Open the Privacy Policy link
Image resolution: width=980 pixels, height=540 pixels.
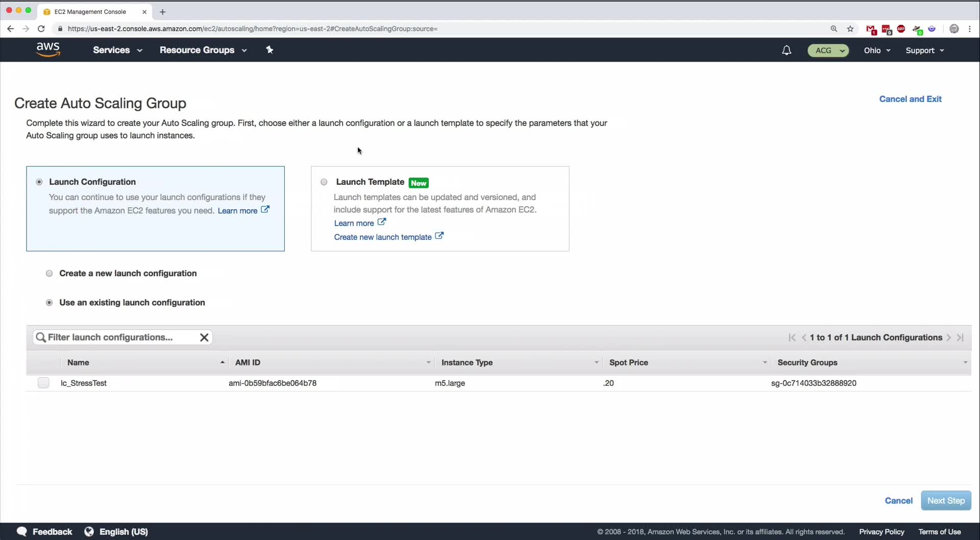[x=881, y=532]
